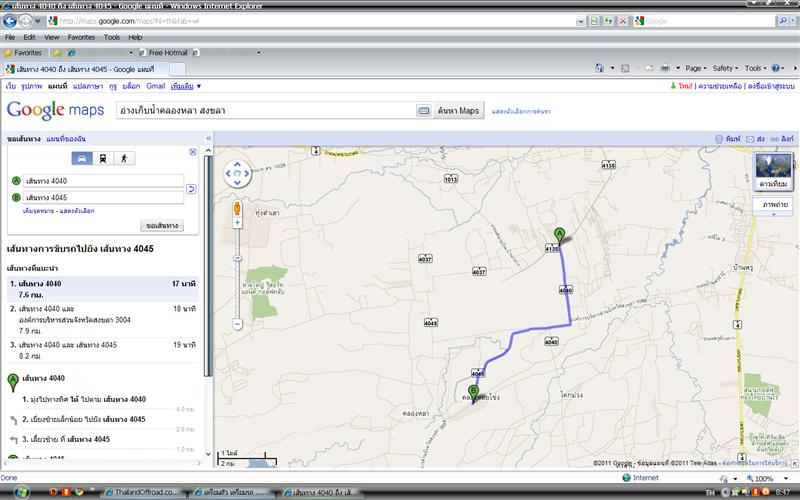Image resolution: width=800 pixels, height=500 pixels.
Task: Click the destination field เส้นทาง 4045
Action: tap(103, 197)
